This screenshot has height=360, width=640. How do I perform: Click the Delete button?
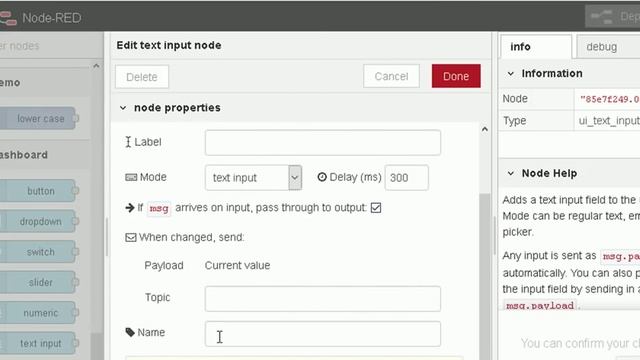pos(142,77)
